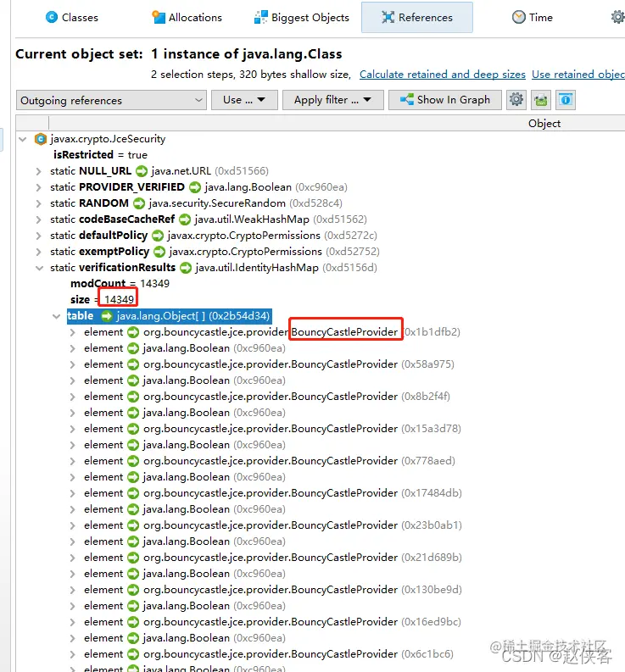This screenshot has width=625, height=672.
Task: Open the Allocations tab
Action: (187, 18)
